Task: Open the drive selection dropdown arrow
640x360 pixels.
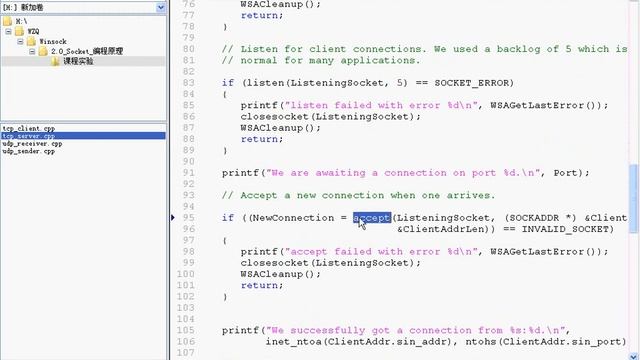Action: [x=160, y=7]
